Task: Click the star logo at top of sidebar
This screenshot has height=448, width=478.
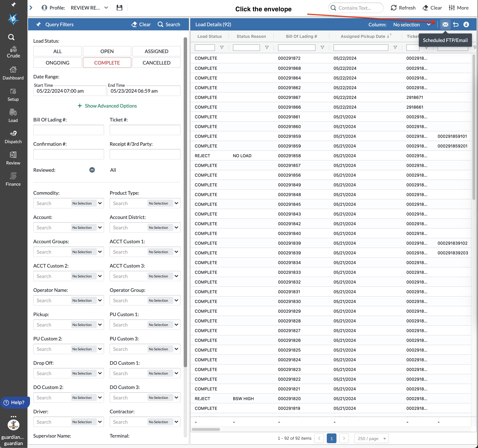Action: coord(13,19)
